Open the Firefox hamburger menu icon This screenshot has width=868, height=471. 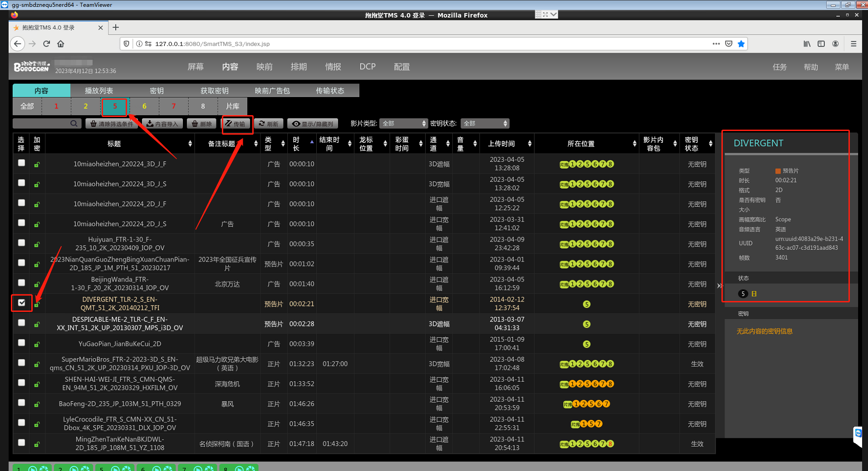point(853,44)
